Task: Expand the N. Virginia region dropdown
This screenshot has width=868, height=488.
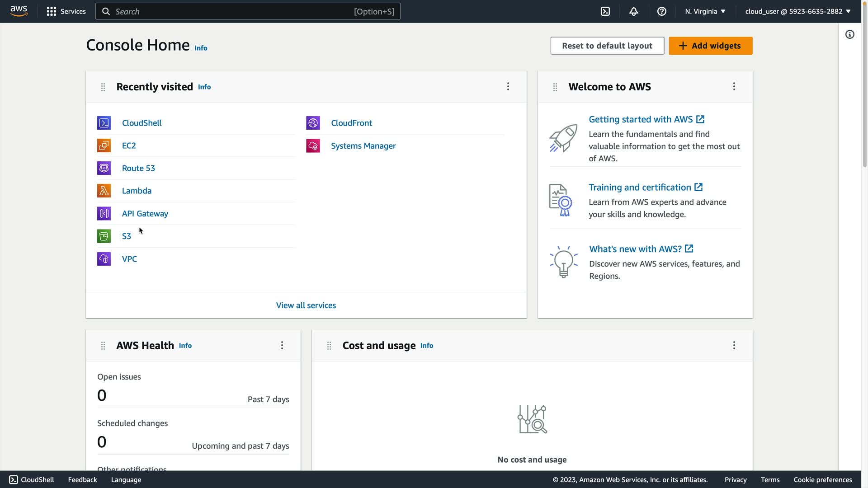Action: click(705, 11)
